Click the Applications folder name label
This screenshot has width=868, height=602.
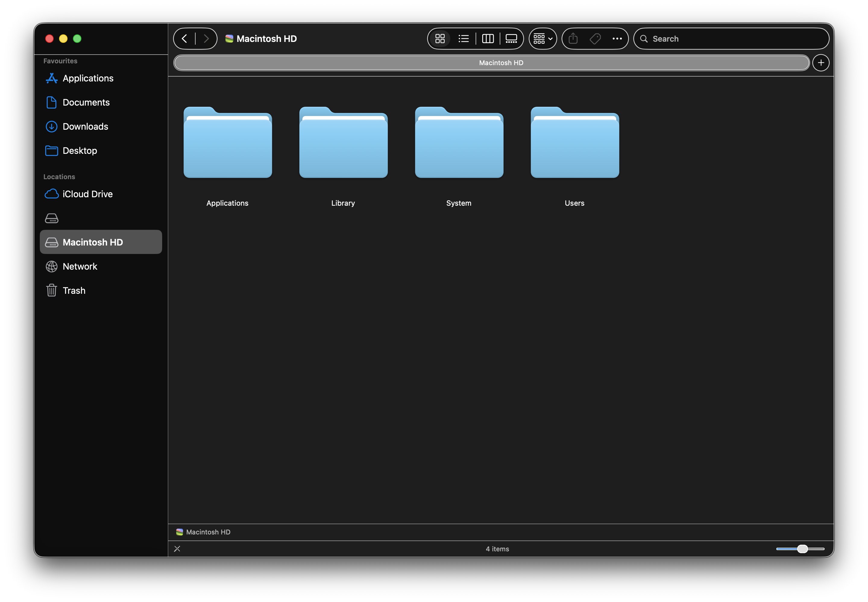(x=227, y=203)
